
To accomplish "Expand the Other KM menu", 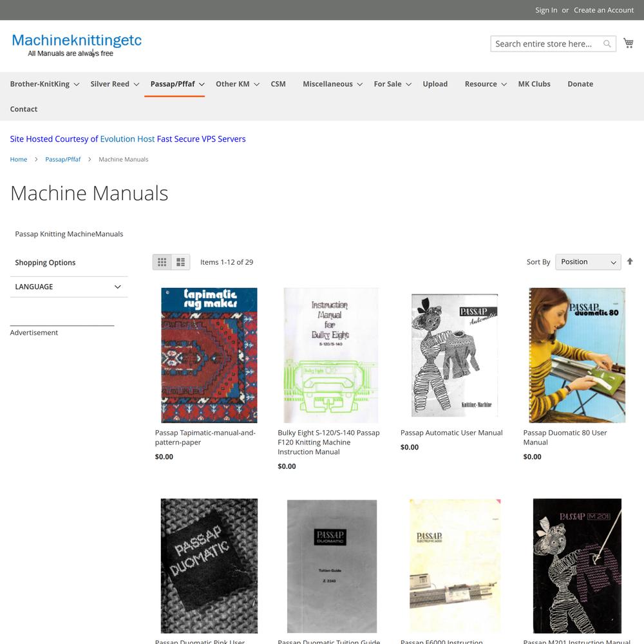I will click(238, 84).
